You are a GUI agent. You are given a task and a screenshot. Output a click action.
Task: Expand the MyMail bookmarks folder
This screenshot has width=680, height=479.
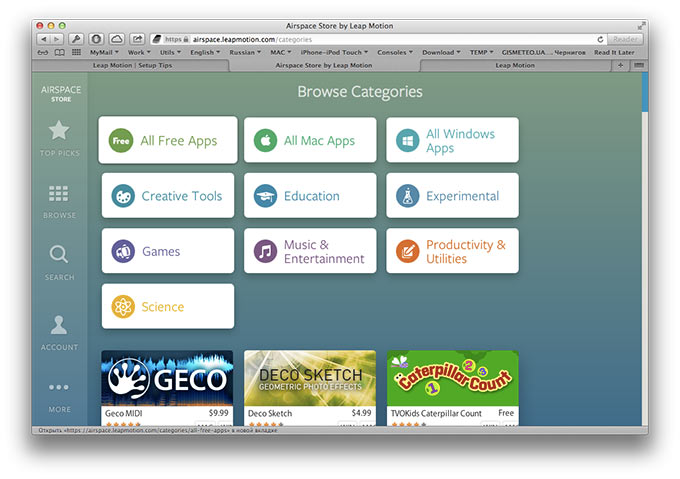click(x=104, y=52)
